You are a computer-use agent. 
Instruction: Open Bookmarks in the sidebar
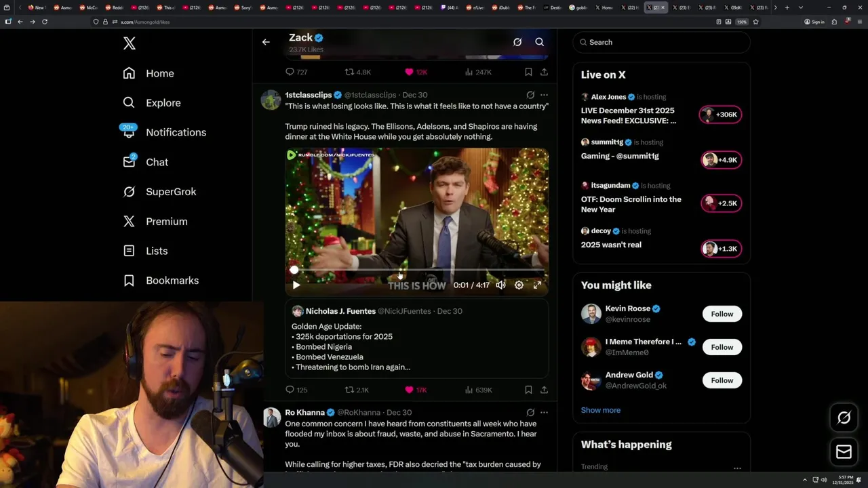[161, 281]
